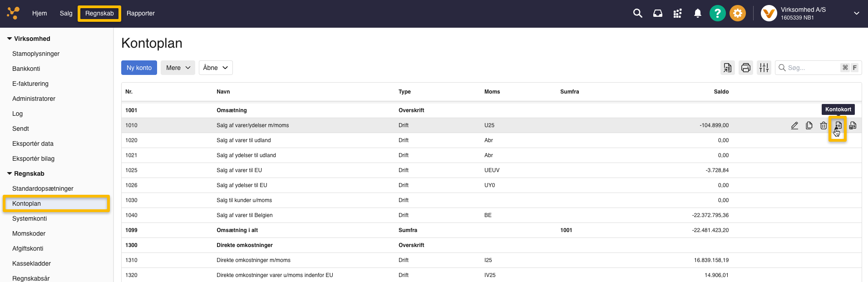The width and height of the screenshot is (868, 282).
Task: Expand the Mere dropdown
Action: [178, 68]
